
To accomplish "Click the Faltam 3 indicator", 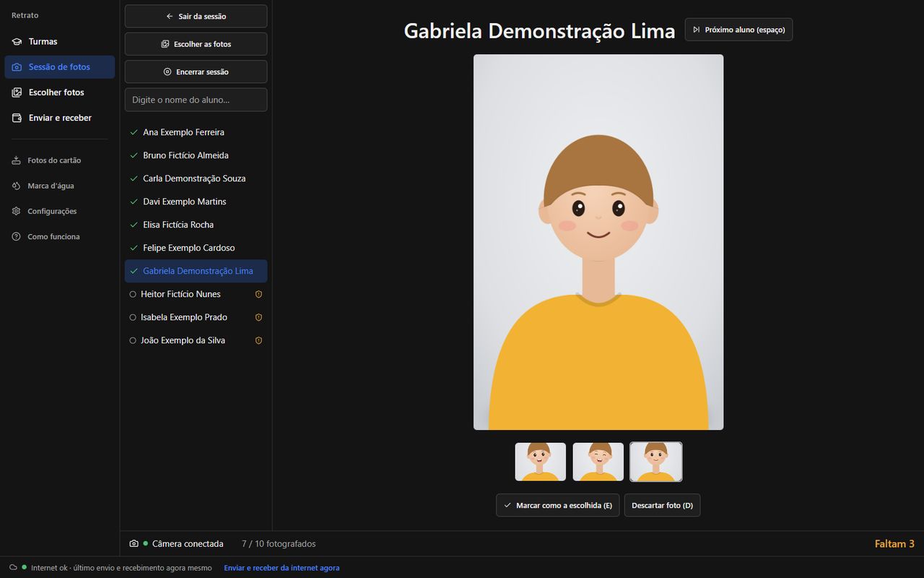I will 894,544.
